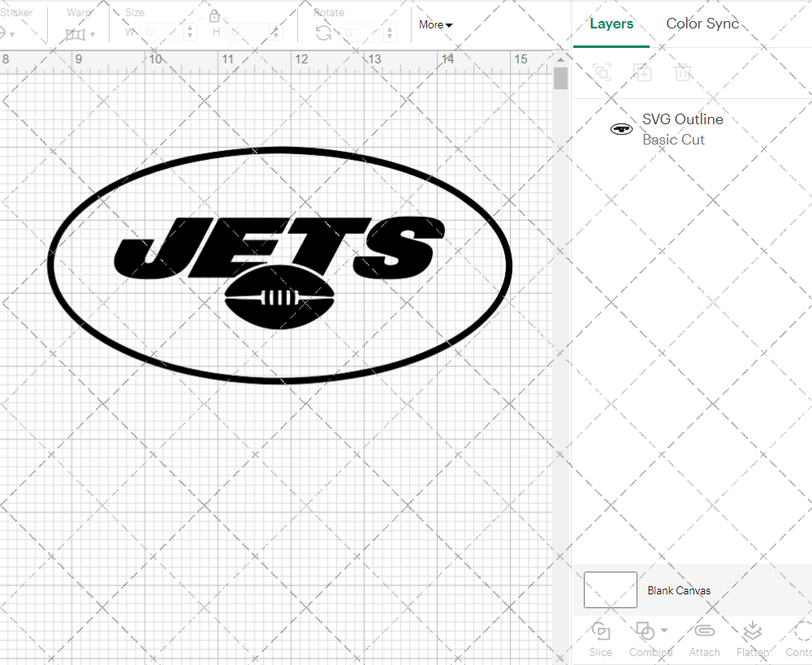Expand the Combine dropdown arrow
Screen dimensions: 812x665
(664, 631)
